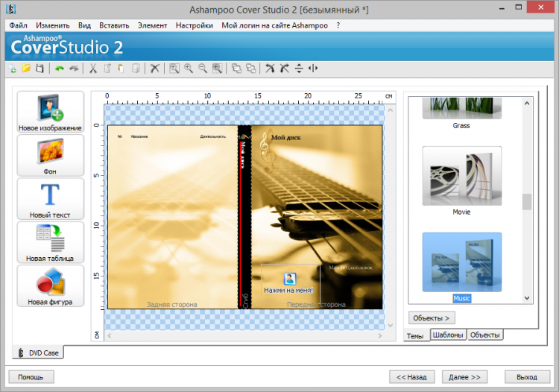Select the Music theme thumbnail
The image size is (559, 392).
pos(461,262)
